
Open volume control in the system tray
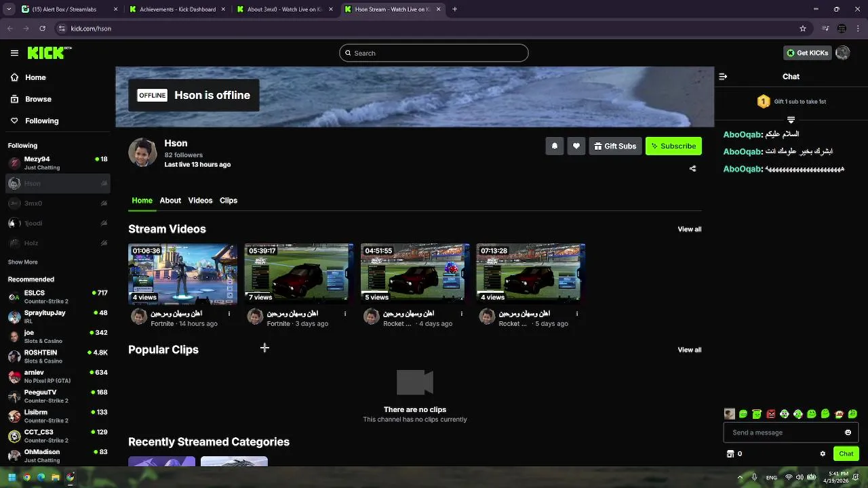pyautogui.click(x=800, y=477)
